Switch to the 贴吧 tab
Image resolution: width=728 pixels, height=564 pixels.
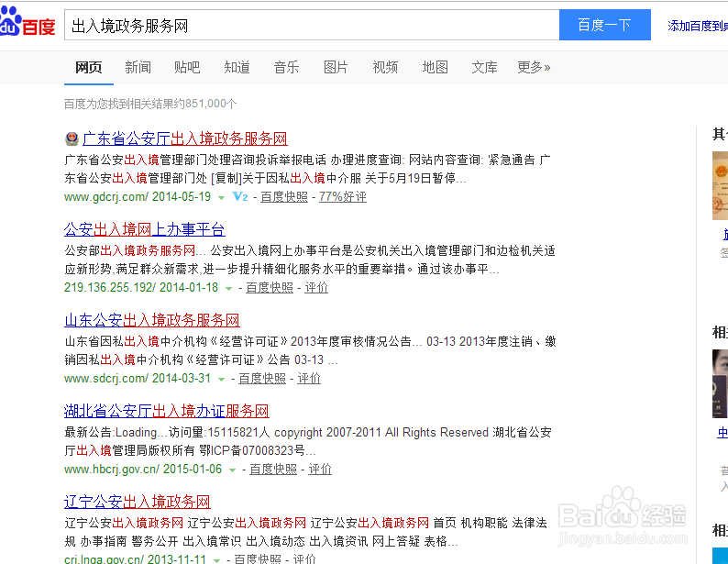(x=187, y=67)
